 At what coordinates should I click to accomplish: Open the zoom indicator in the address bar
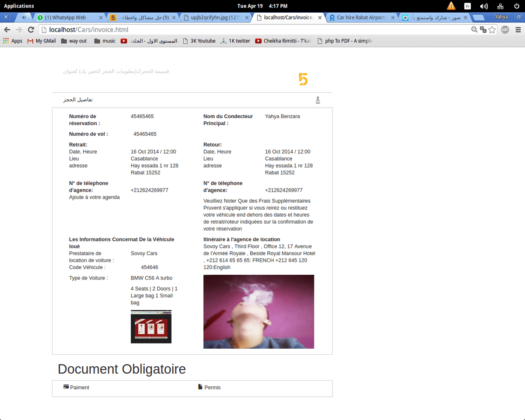coord(474,30)
